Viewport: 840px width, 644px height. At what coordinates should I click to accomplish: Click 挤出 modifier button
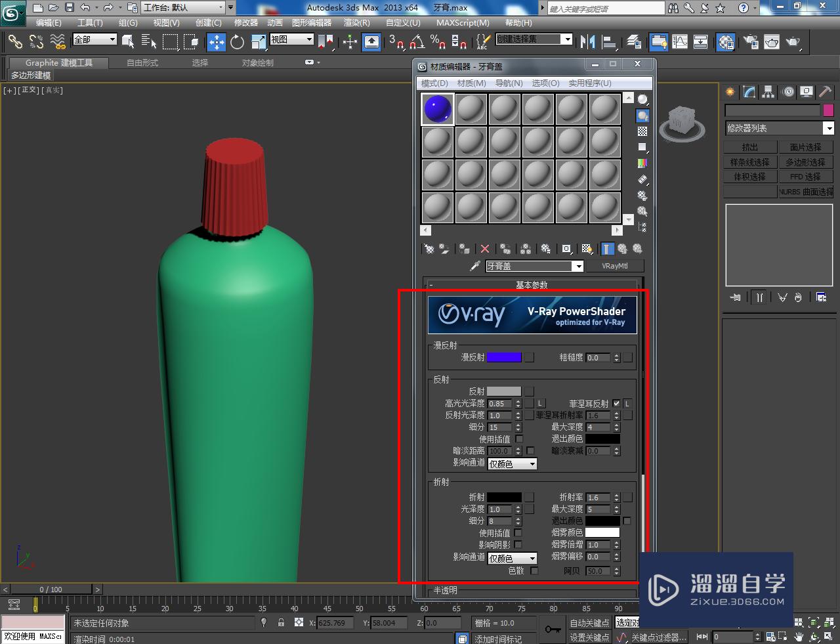750,147
